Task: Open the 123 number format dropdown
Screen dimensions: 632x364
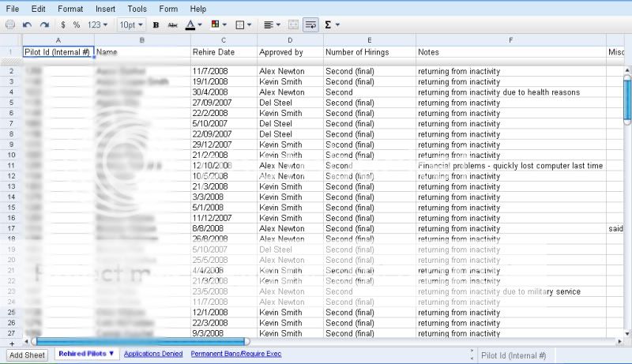Action: point(99,24)
